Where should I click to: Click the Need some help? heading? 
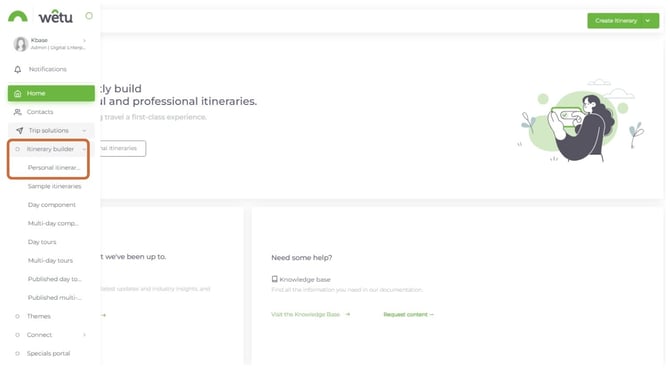302,258
